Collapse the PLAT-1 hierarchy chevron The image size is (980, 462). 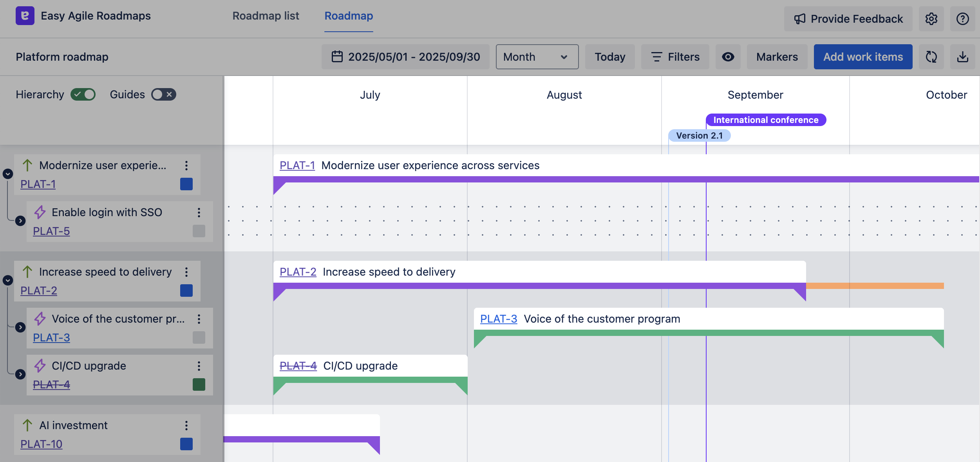point(8,174)
